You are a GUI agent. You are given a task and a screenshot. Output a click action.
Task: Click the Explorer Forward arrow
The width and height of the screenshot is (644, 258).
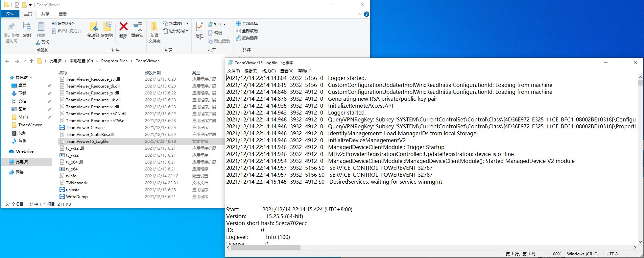17,61
